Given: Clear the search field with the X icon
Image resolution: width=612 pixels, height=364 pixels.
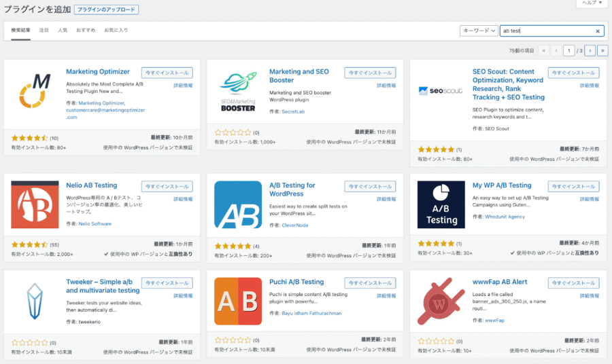Looking at the screenshot, I should tap(598, 31).
